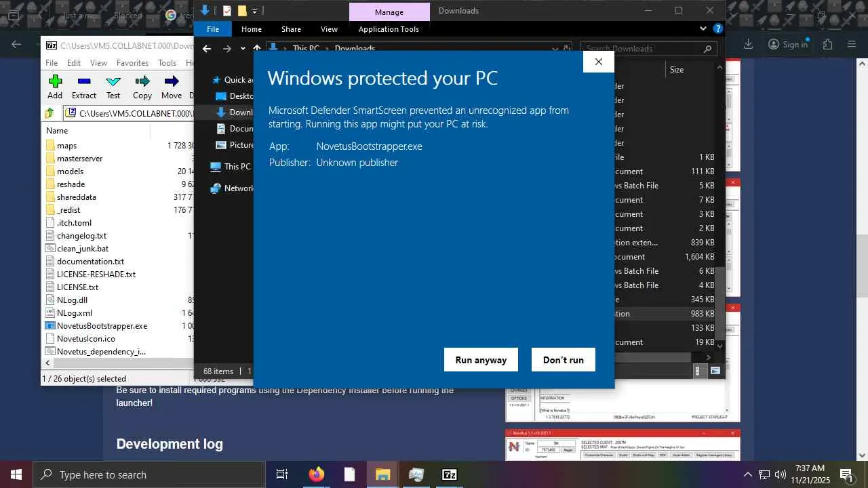The width and height of the screenshot is (868, 488).
Task: Click the taskbar search box
Action: coord(149,474)
